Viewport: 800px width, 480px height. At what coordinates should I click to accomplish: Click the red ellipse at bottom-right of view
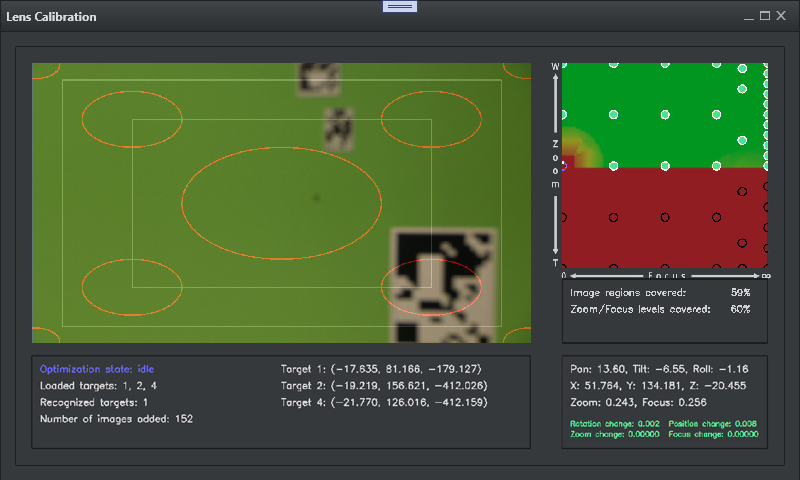point(431,287)
